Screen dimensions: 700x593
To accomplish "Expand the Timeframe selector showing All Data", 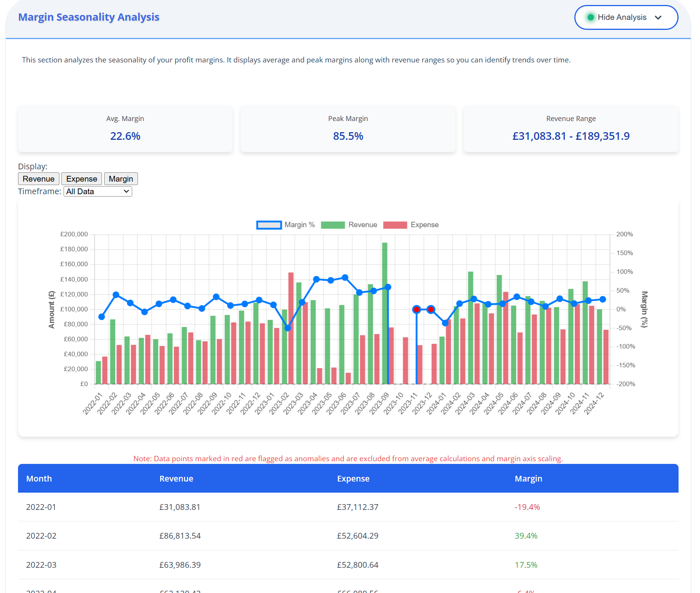I will click(x=98, y=191).
